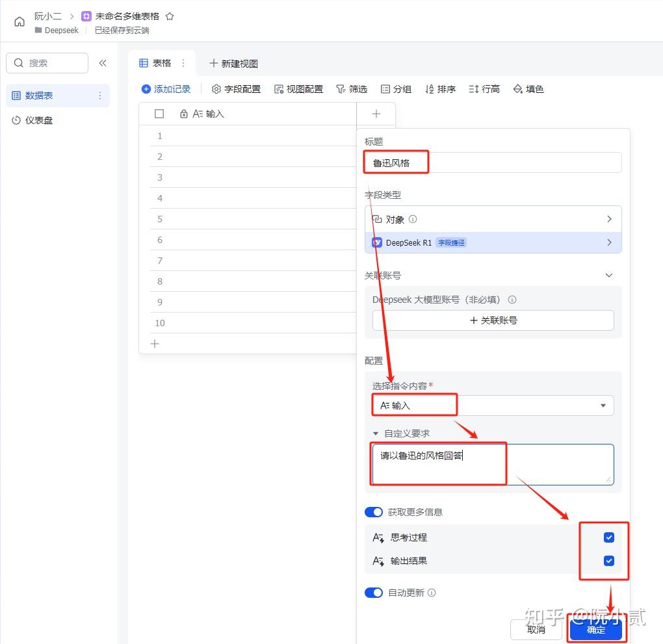Toggle the 获取更多信息 switch
Image resolution: width=663 pixels, height=644 pixels.
tap(373, 512)
